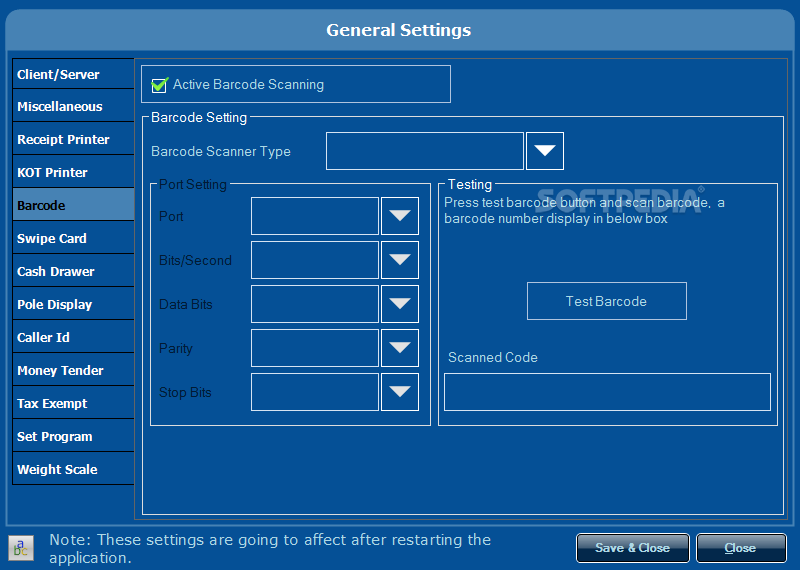Open Pole Display settings tab

[73, 304]
